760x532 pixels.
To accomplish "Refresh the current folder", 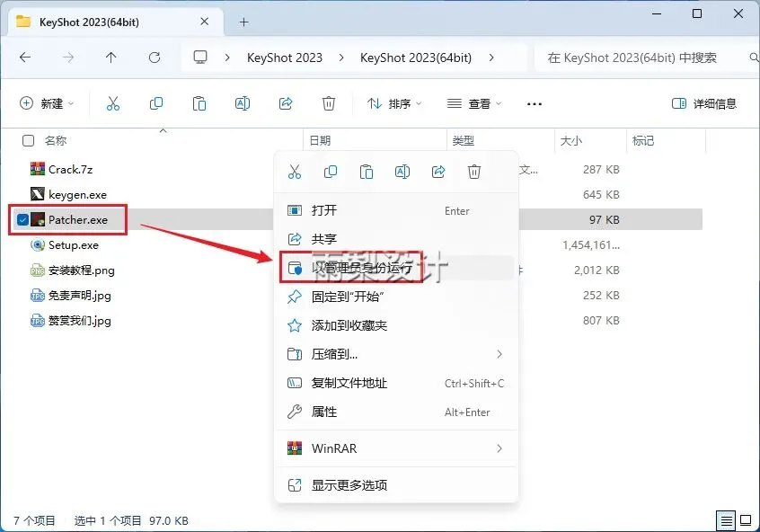I will point(155,58).
